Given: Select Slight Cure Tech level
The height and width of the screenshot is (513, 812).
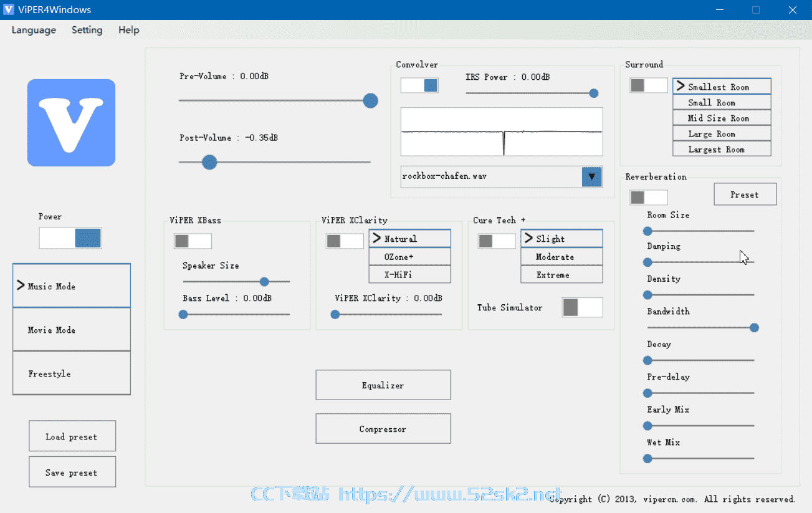Looking at the screenshot, I should [x=561, y=239].
